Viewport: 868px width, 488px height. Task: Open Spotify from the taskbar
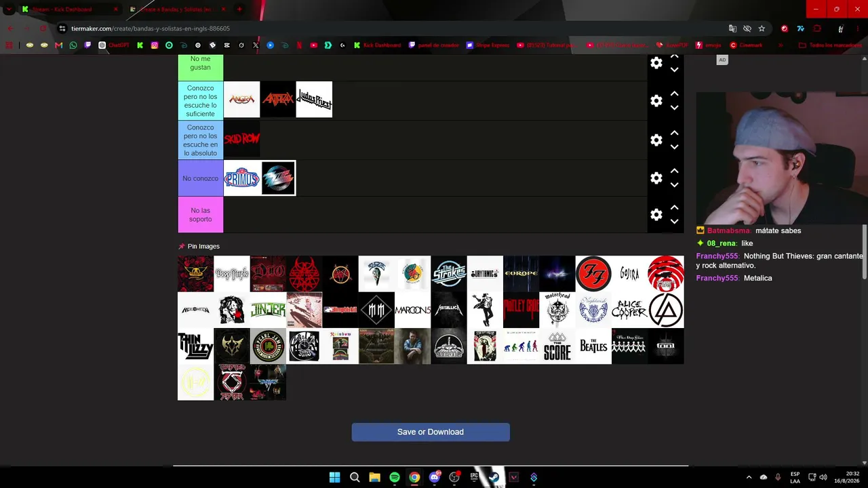(x=395, y=477)
